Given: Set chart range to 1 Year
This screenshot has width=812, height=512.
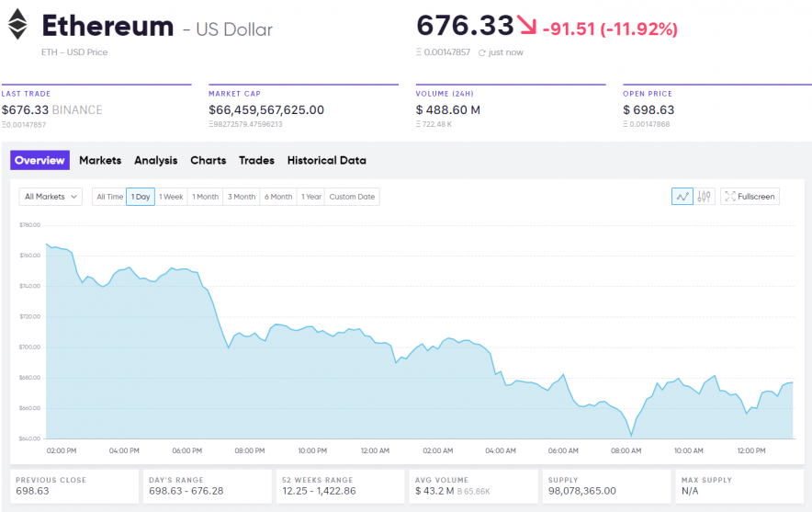Looking at the screenshot, I should click(x=311, y=197).
